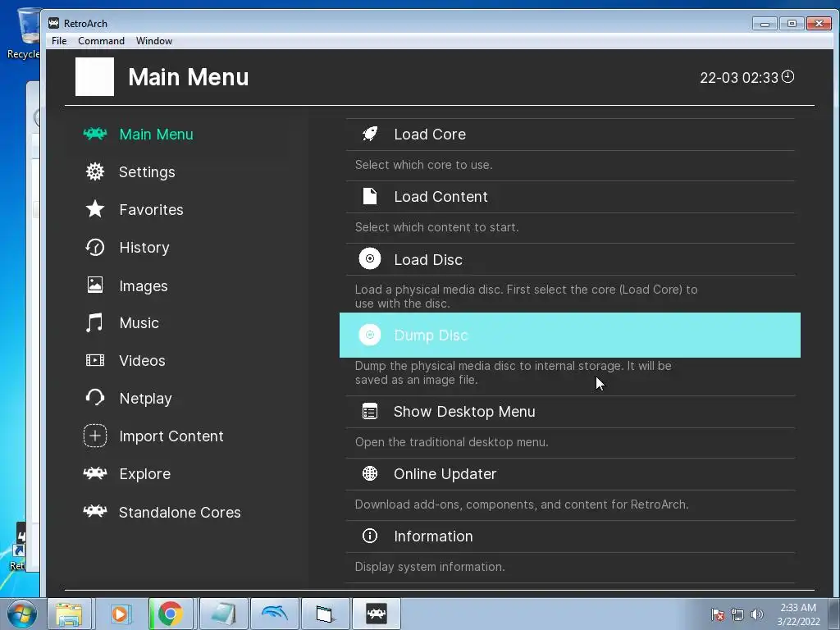Activate the highlighted Dump Disc entry

[570, 335]
